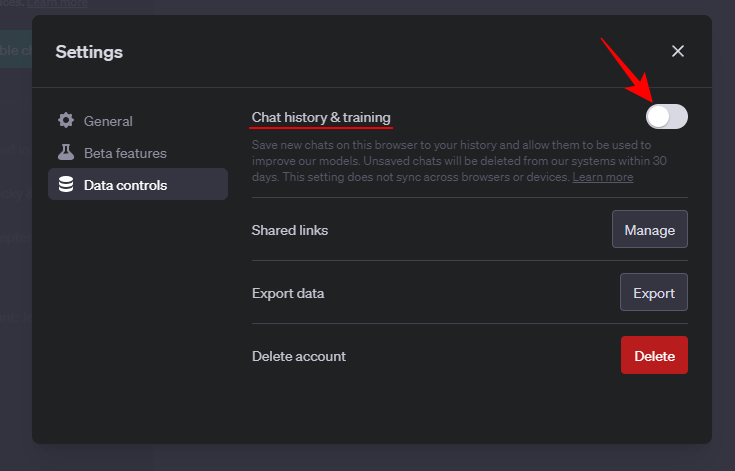Click the Export data row label
The height and width of the screenshot is (471, 735).
click(288, 293)
